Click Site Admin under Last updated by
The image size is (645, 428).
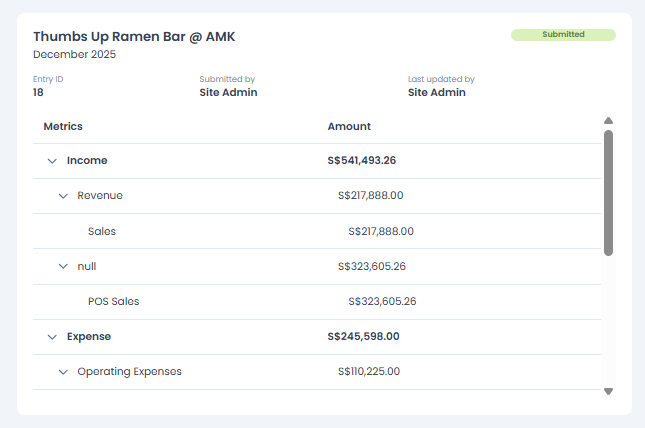click(x=437, y=92)
